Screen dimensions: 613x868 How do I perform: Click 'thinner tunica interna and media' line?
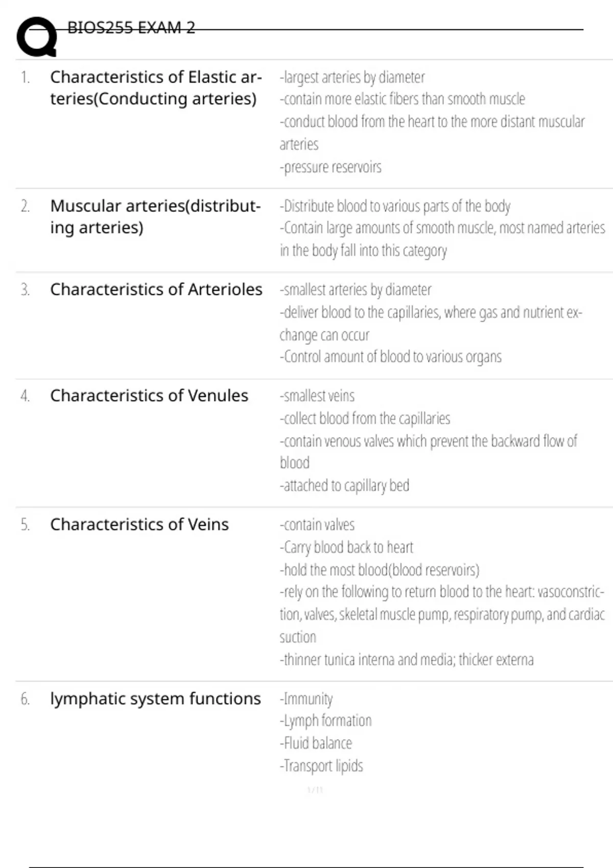[407, 659]
